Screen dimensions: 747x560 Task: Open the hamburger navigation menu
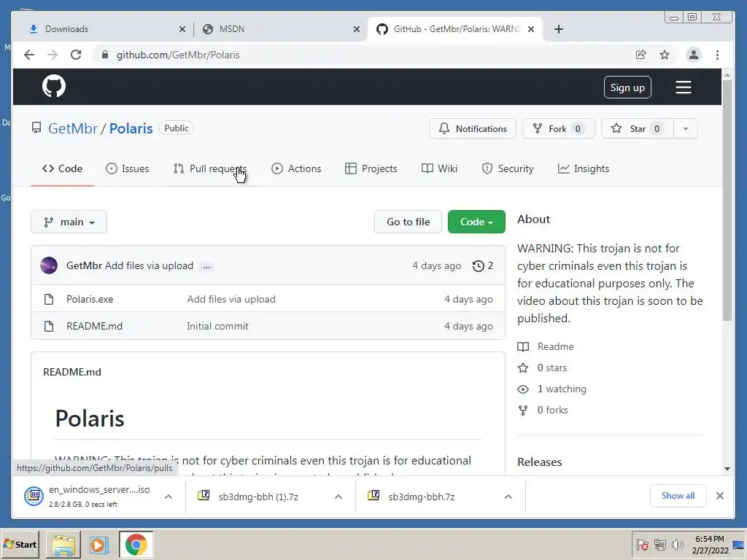(x=683, y=87)
